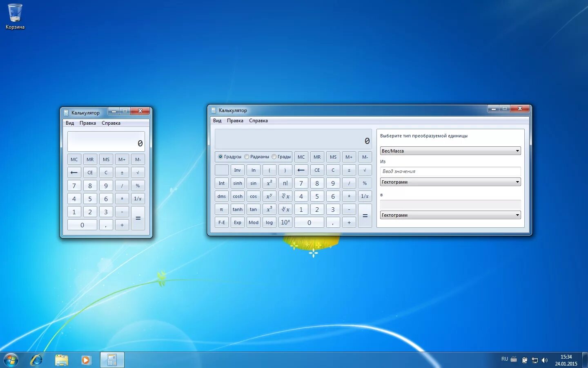Click digit 5 in the scientific calculator
The image size is (588, 368).
317,196
